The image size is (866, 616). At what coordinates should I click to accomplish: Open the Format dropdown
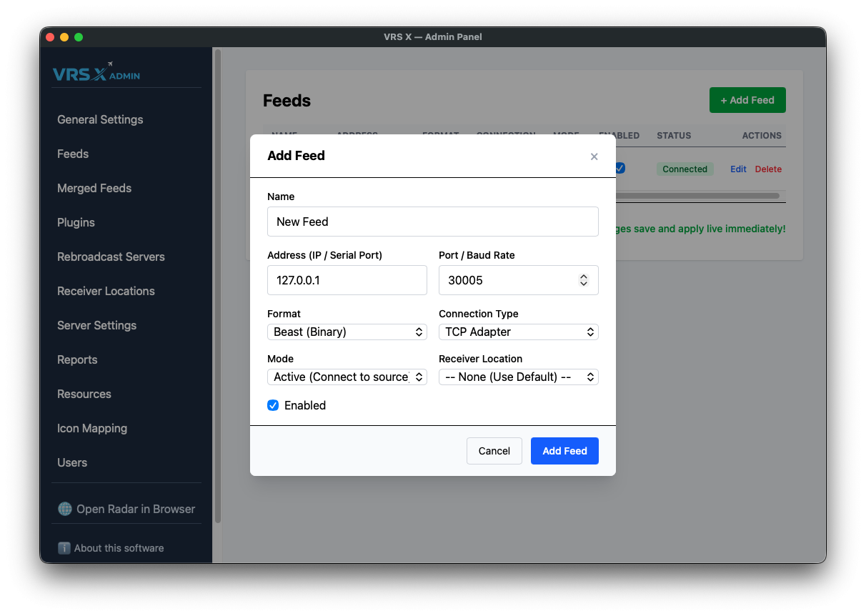[347, 332]
